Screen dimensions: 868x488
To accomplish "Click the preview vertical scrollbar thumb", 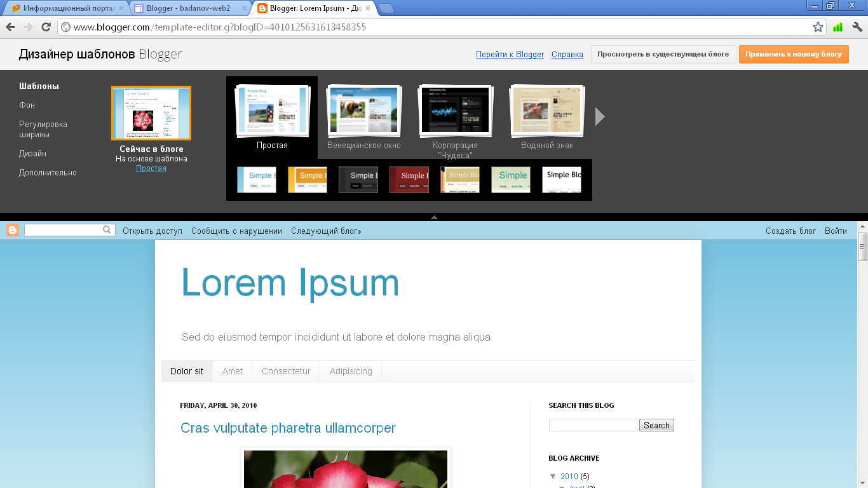I will click(x=862, y=247).
